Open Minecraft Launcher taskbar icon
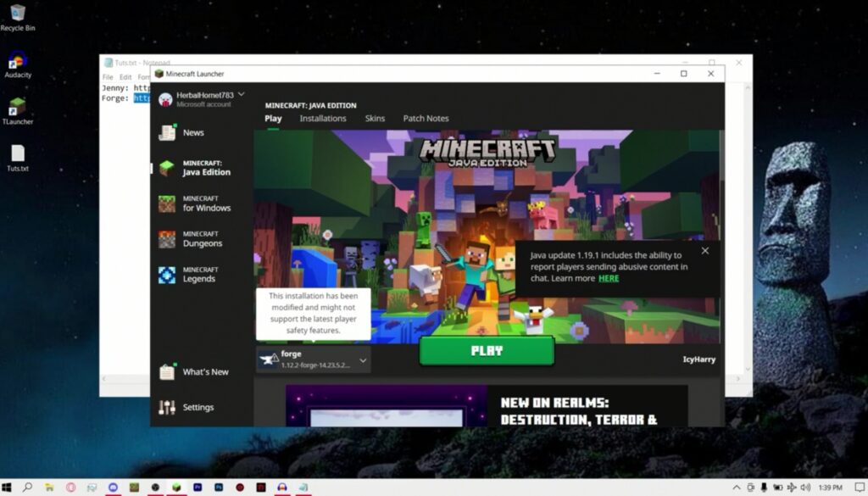Image resolution: width=868 pixels, height=496 pixels. (176, 488)
